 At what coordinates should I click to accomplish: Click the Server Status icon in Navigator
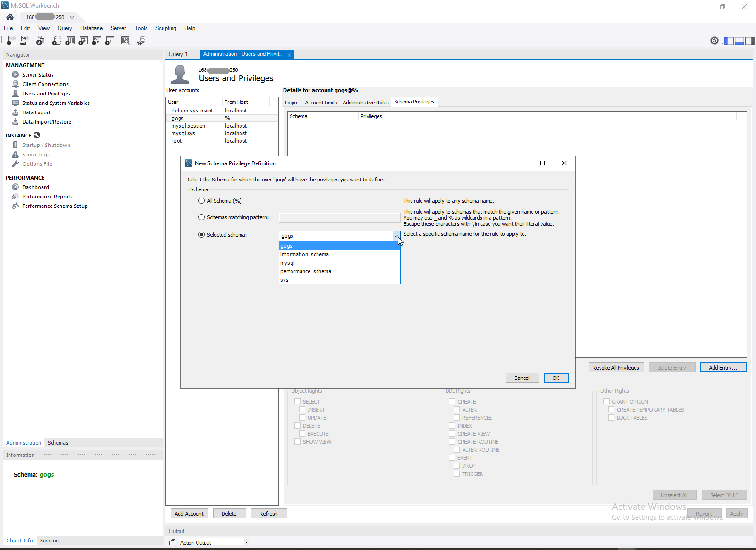[16, 75]
